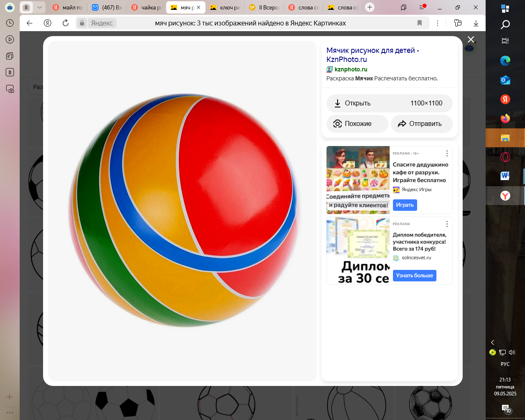Image resolution: width=525 pixels, height=420 pixels.
Task: Expand tab group dropdown chevron
Action: (x=39, y=7)
